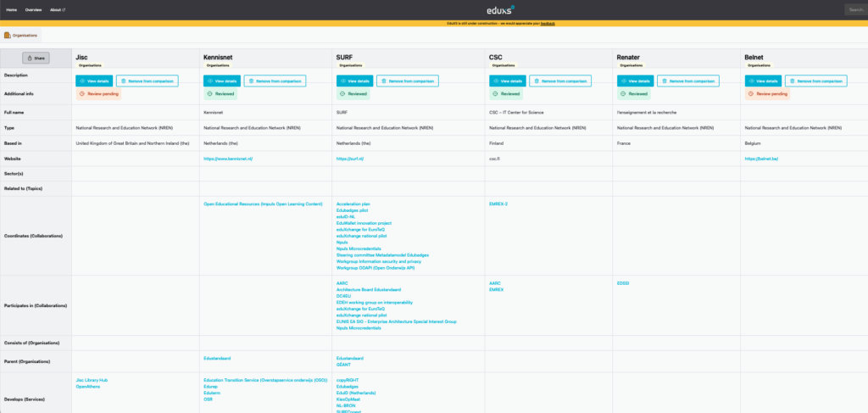Open the KiesOpMaat service link
This screenshot has width=868, height=413.
pos(348,399)
